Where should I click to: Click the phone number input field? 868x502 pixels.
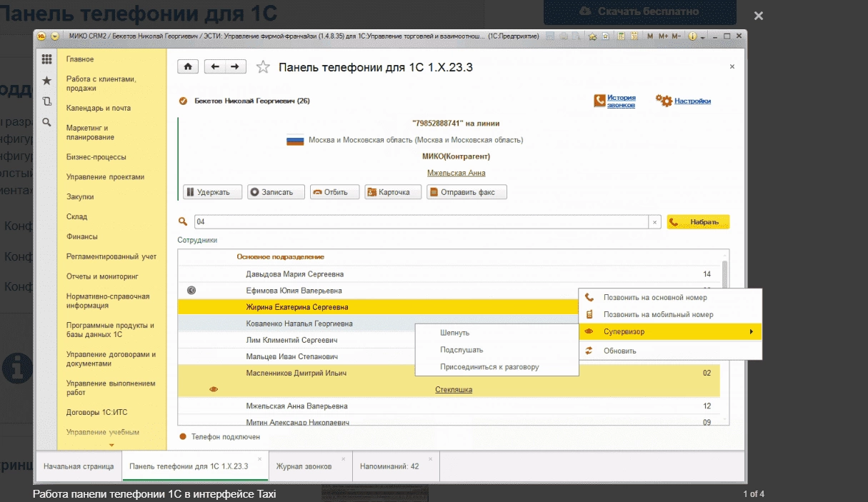coord(421,222)
